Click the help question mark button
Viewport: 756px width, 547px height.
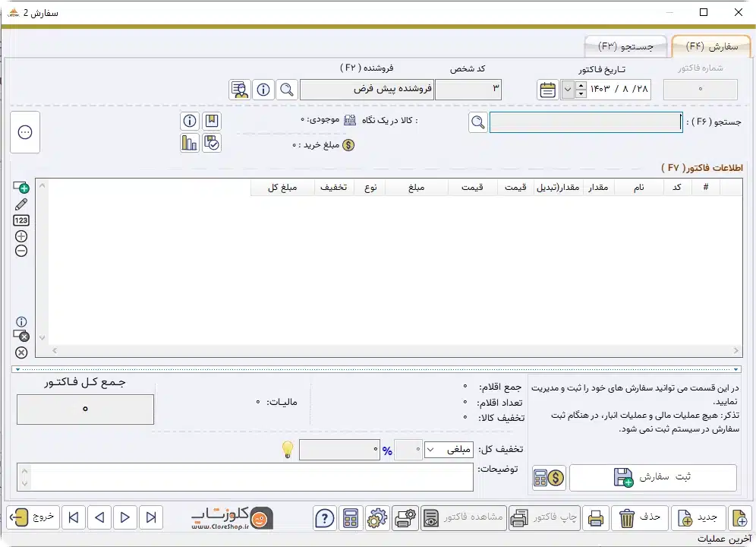[x=324, y=519]
